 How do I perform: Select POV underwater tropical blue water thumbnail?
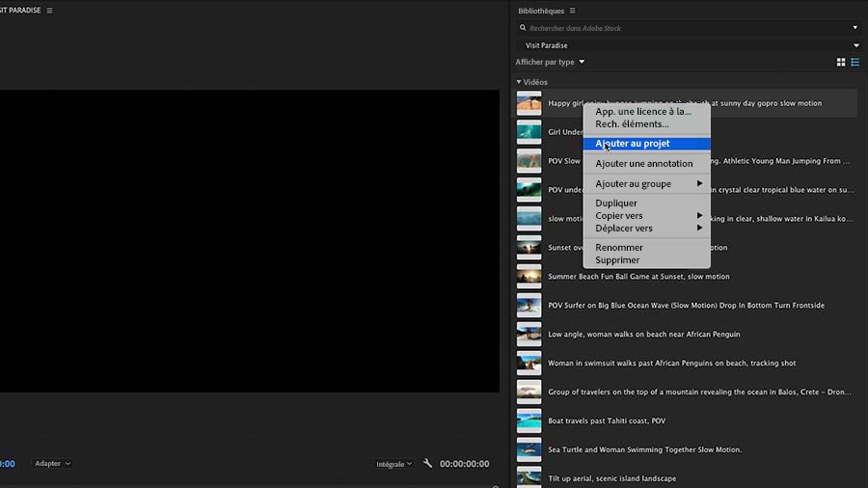coord(529,190)
